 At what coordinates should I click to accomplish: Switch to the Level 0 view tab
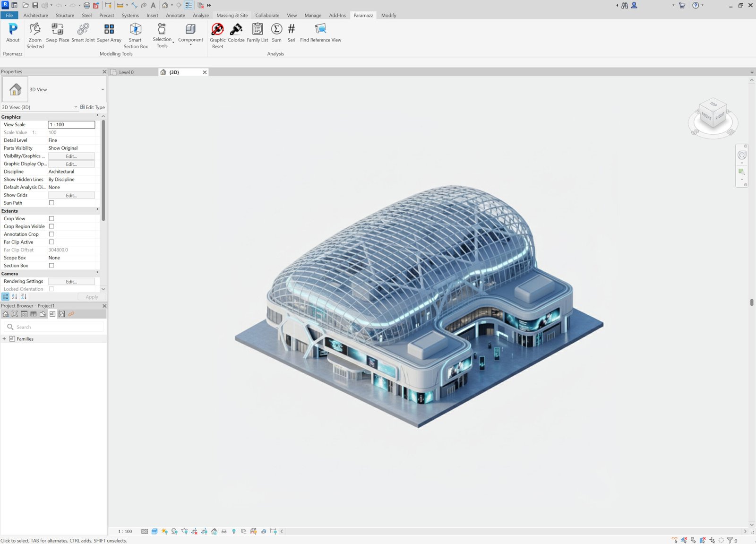(126, 72)
